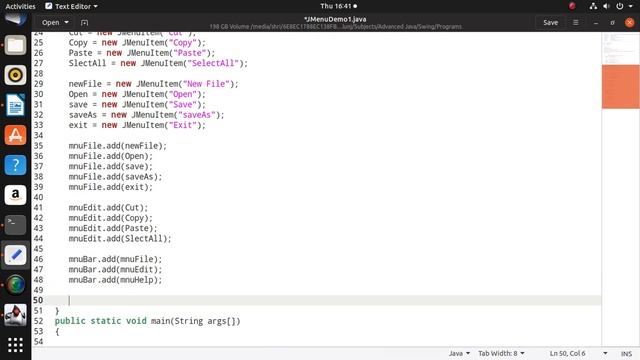Save the JMenuDemo1.java file
Image resolution: width=640 pixels, height=360 pixels.
pos(550,22)
